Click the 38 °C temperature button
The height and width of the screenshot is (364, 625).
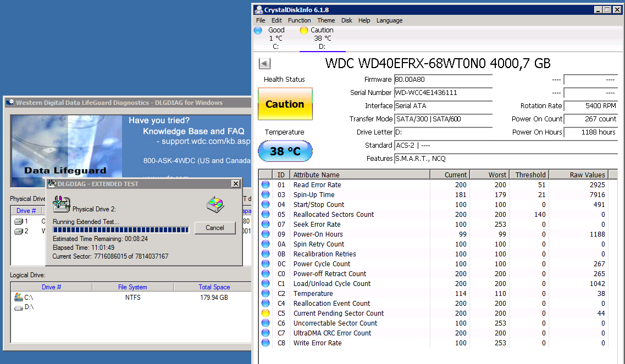pos(285,152)
